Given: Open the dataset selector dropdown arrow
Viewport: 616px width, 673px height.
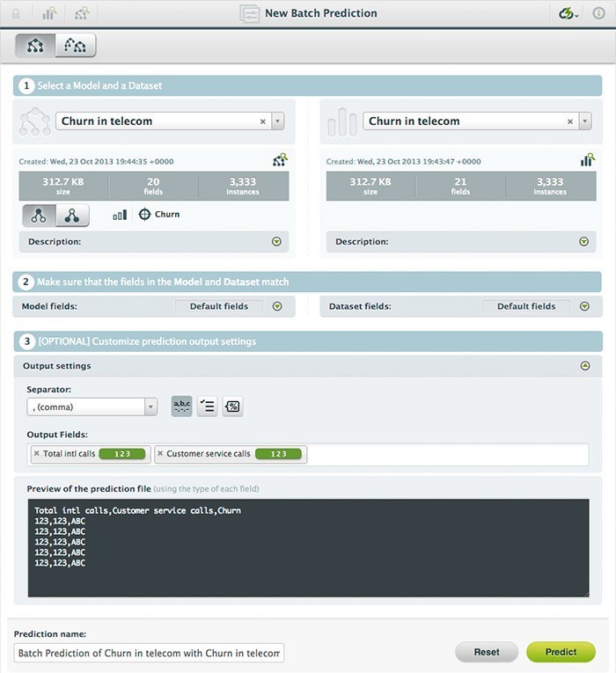Looking at the screenshot, I should (x=584, y=121).
